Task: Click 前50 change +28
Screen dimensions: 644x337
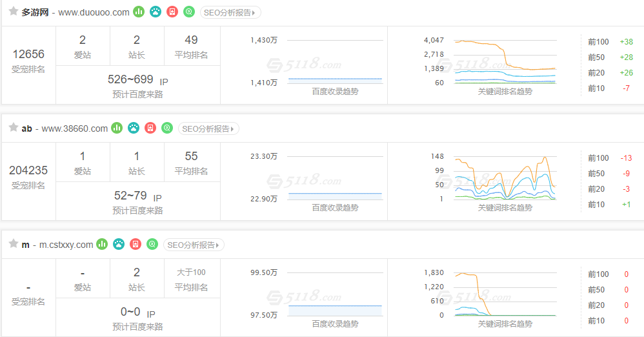Action: [627, 57]
